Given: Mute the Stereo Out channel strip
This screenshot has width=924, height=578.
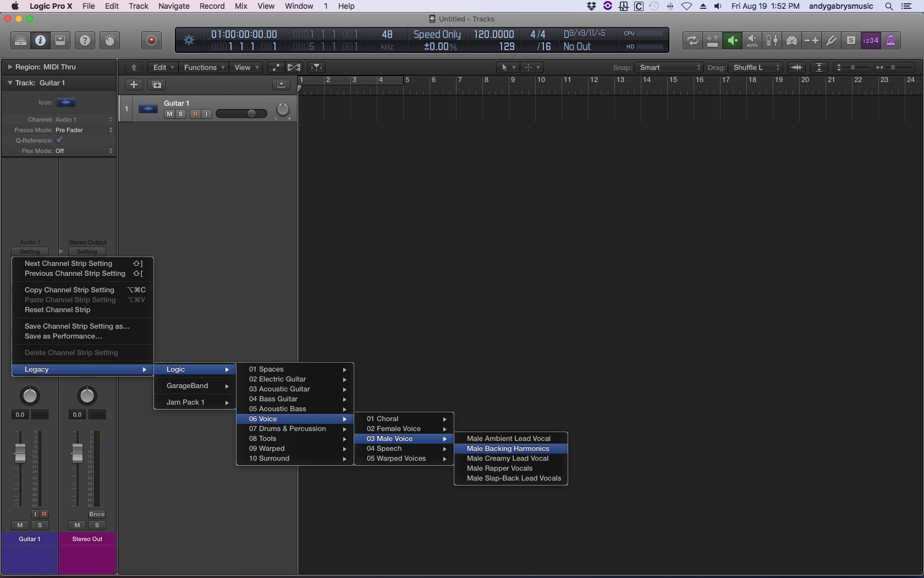Looking at the screenshot, I should pyautogui.click(x=77, y=525).
